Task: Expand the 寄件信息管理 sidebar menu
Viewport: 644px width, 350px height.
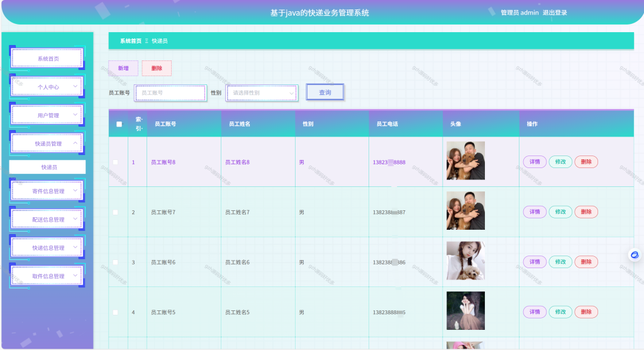Action: pyautogui.click(x=47, y=191)
